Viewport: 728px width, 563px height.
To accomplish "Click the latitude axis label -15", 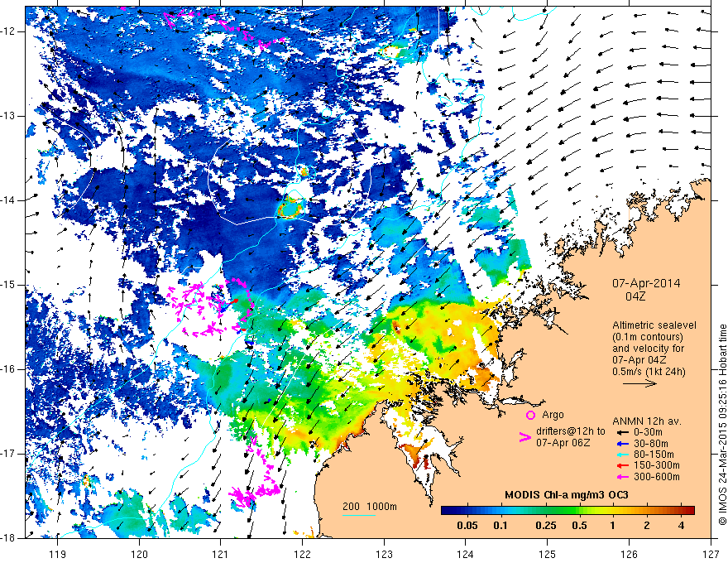I will coord(9,285).
